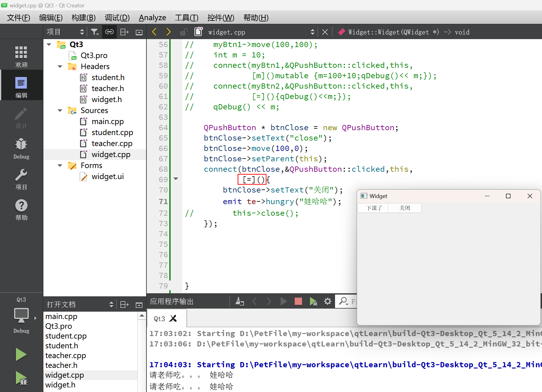This screenshot has width=542, height=392.
Task: Open the Analyze menu
Action: pyautogui.click(x=152, y=18)
